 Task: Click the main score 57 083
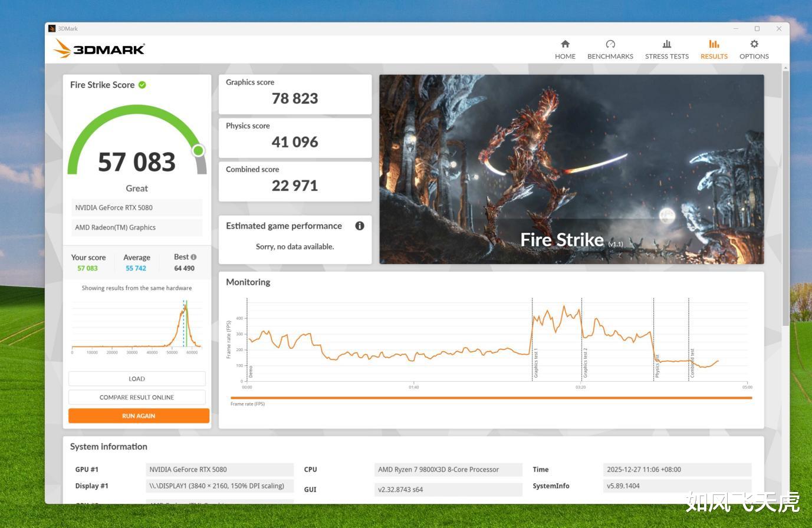pyautogui.click(x=137, y=162)
